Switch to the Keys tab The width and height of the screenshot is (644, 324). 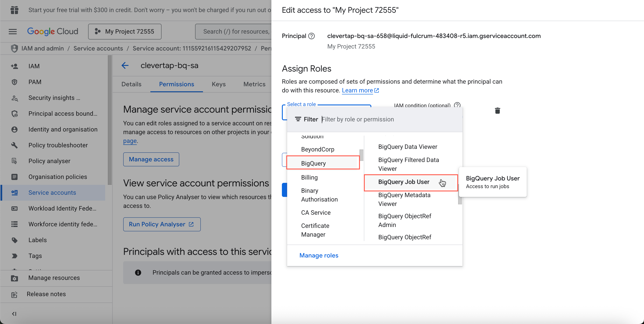pos(219,84)
